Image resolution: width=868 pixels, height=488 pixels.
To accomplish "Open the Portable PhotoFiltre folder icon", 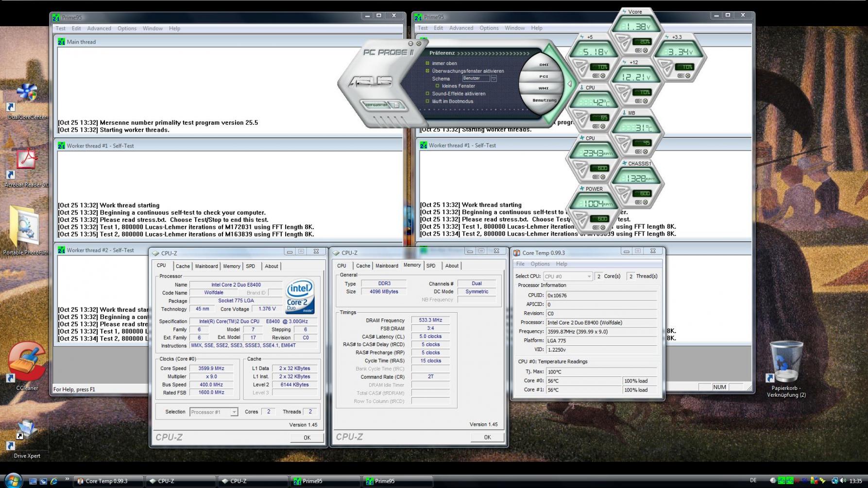I will click(25, 231).
